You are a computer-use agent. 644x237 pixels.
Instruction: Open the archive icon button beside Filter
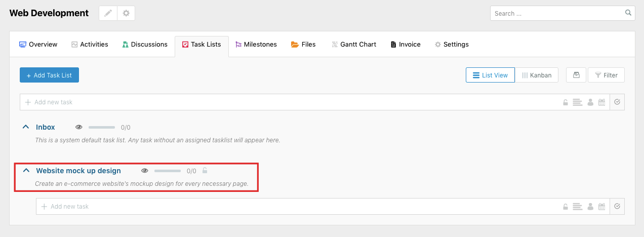pos(576,75)
